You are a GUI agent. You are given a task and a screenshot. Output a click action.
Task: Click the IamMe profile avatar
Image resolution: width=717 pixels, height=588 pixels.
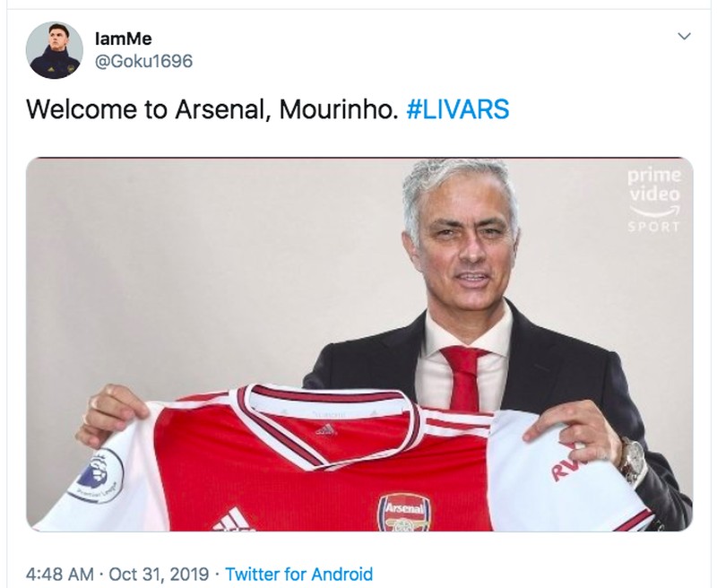[x=55, y=50]
